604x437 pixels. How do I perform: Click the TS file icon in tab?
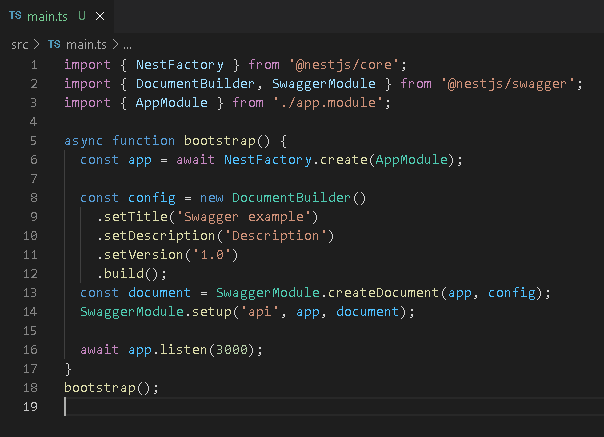(x=15, y=15)
